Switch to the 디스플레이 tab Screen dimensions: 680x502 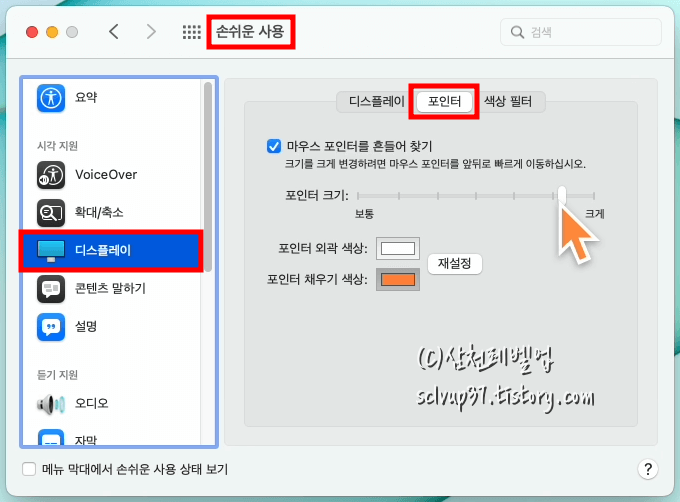click(x=376, y=102)
